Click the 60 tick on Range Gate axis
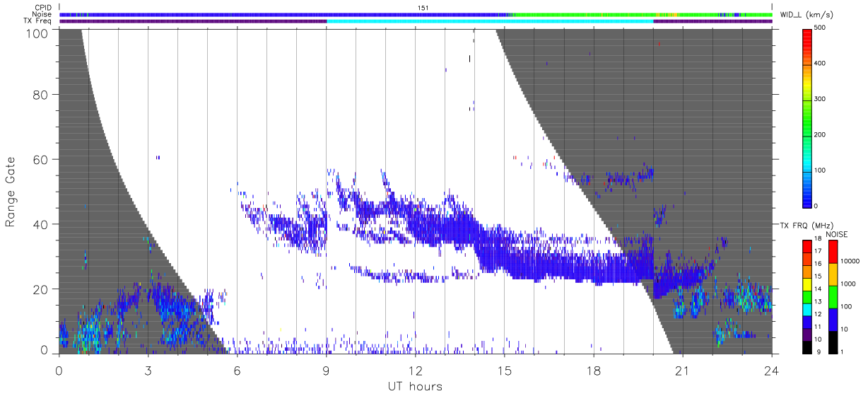 click(x=42, y=160)
